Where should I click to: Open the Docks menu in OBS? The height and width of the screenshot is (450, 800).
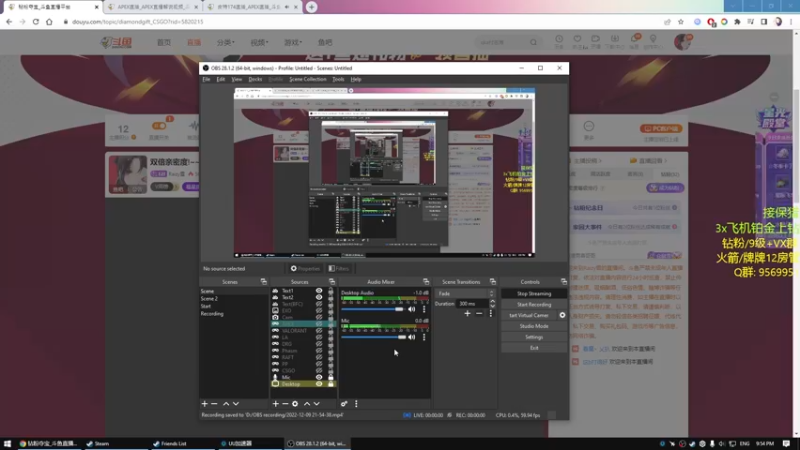click(255, 79)
